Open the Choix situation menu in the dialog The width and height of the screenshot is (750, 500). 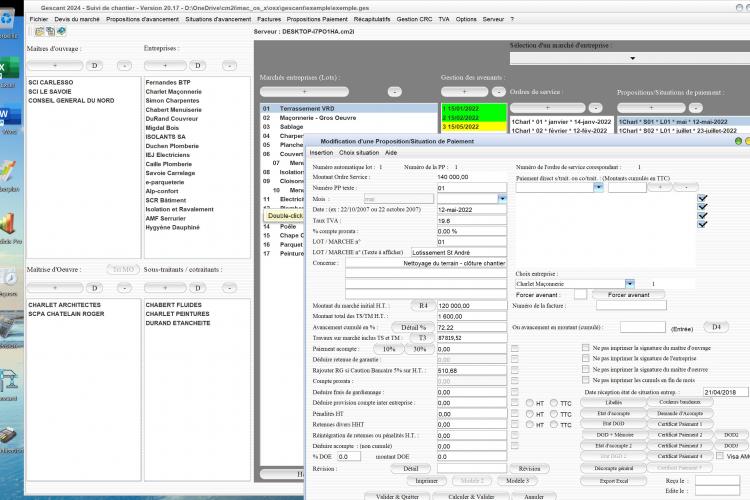[359, 153]
